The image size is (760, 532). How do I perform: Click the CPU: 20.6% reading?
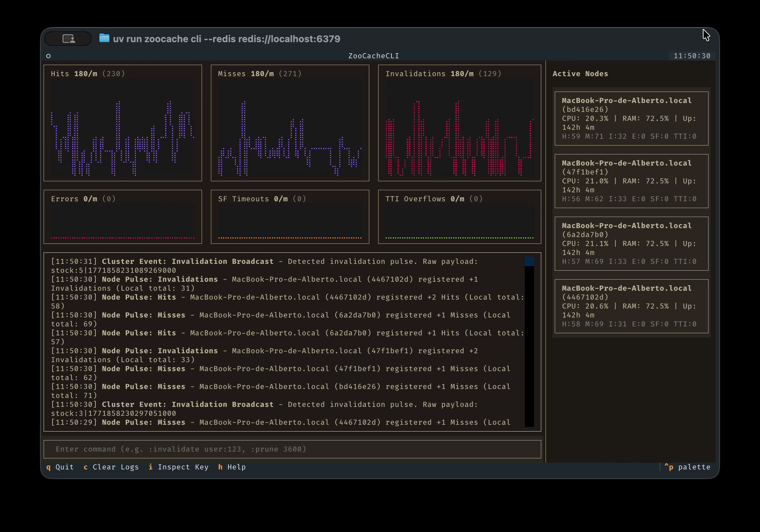coord(585,306)
